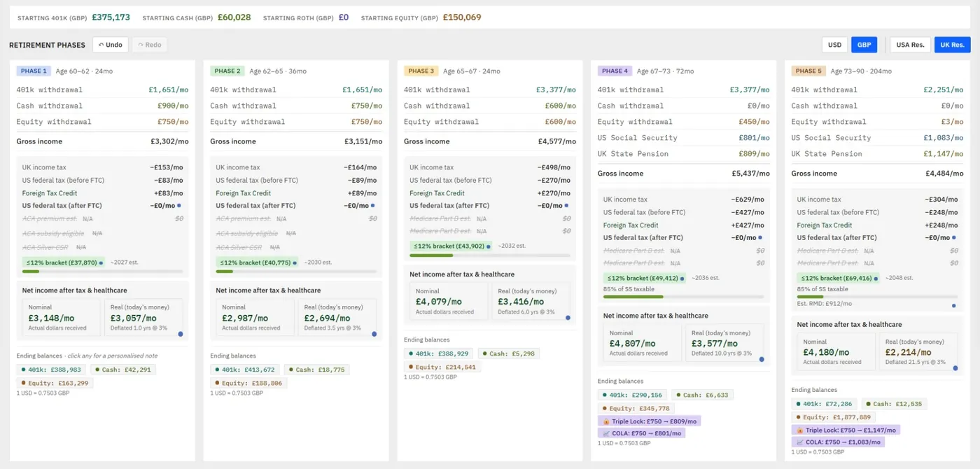The height and width of the screenshot is (469, 980).
Task: Click the Undo button
Action: tap(110, 45)
